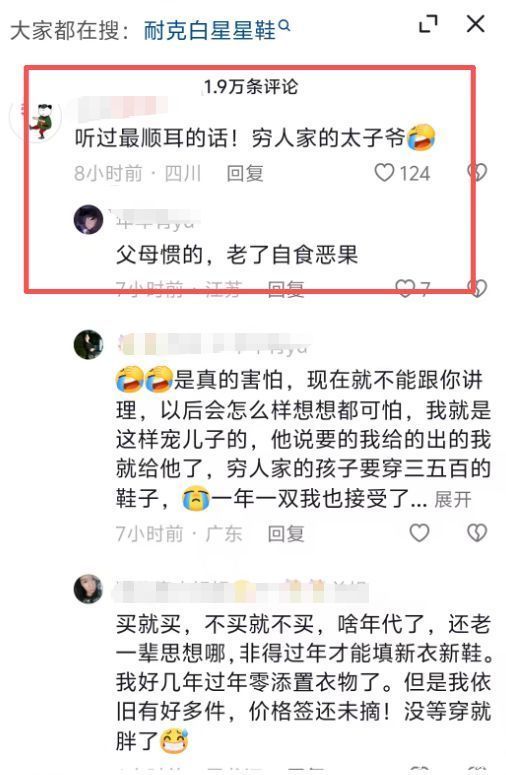Image resolution: width=506 pixels, height=775 pixels.
Task: Close the comments panel
Action: tap(476, 24)
